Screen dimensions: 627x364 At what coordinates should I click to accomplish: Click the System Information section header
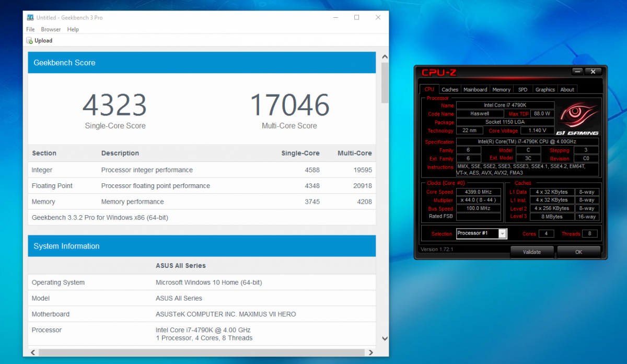tap(202, 246)
